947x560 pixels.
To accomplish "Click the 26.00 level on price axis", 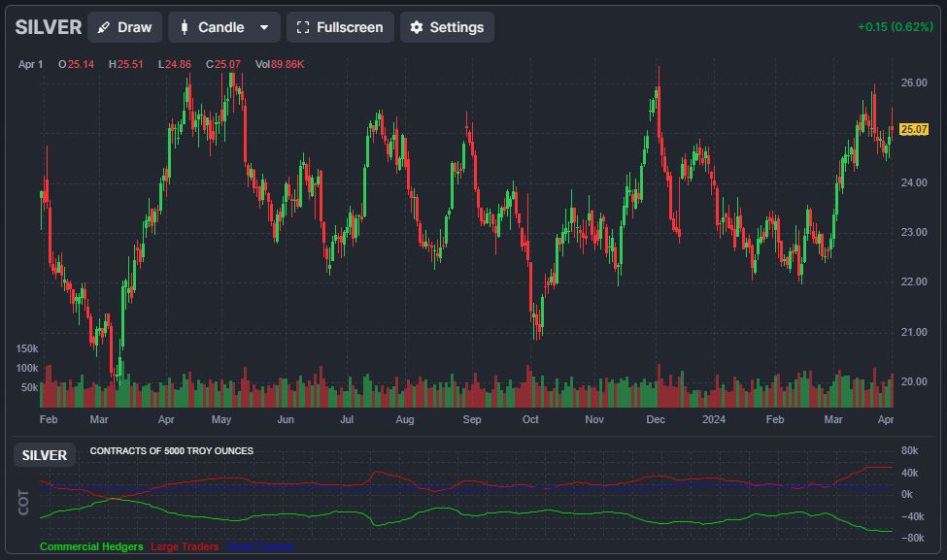I will (914, 82).
